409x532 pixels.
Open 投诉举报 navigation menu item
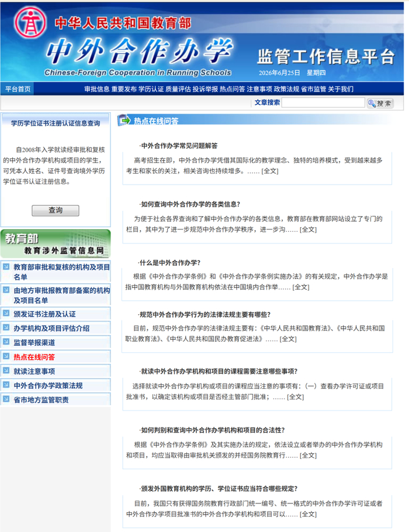(x=205, y=89)
